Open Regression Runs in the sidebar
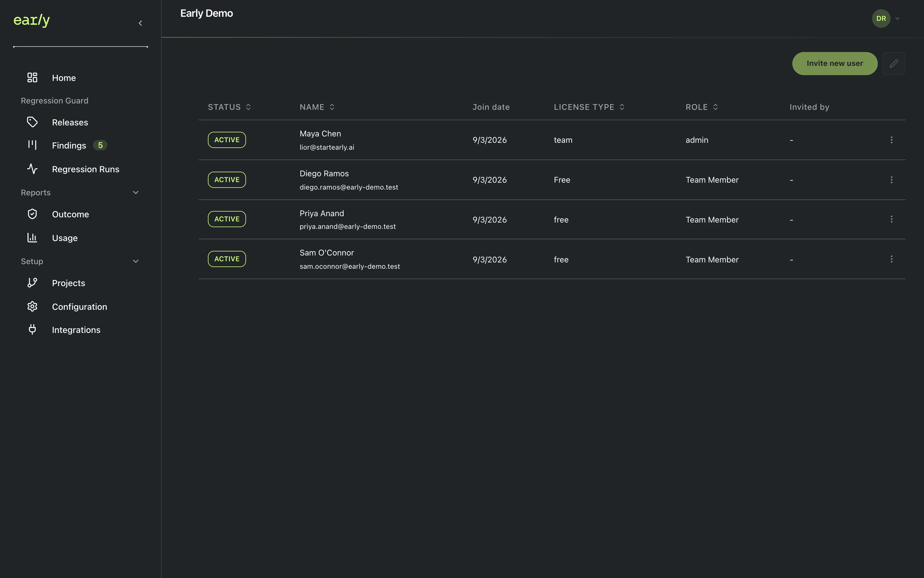Image resolution: width=924 pixels, height=578 pixels. tap(85, 169)
